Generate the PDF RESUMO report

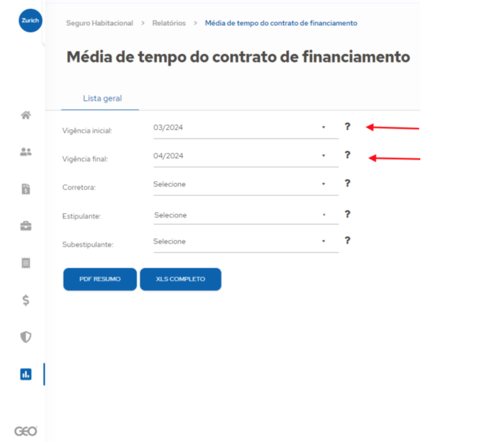[100, 279]
